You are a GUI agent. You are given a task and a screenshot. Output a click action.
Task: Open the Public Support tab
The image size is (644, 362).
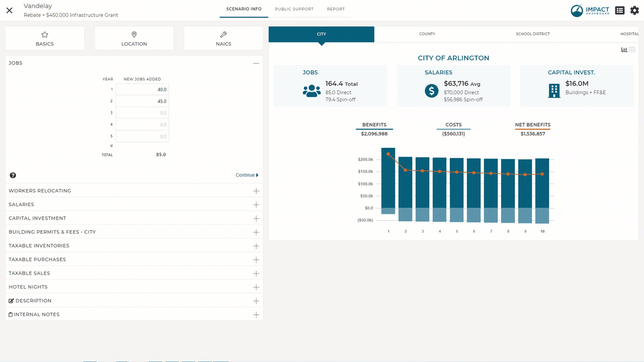click(x=294, y=9)
